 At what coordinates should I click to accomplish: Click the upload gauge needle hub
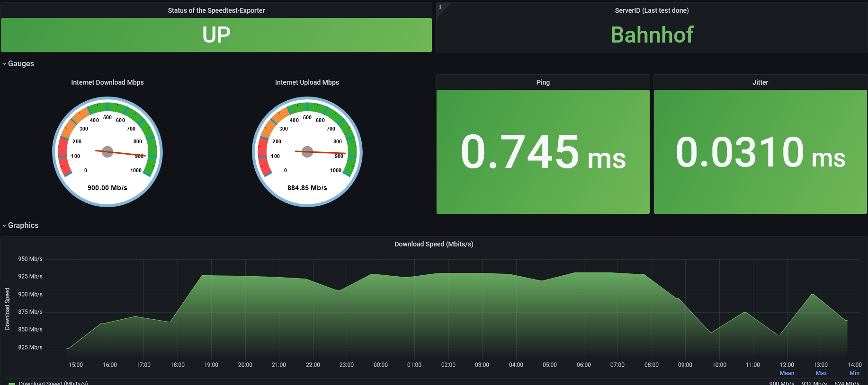pos(307,152)
